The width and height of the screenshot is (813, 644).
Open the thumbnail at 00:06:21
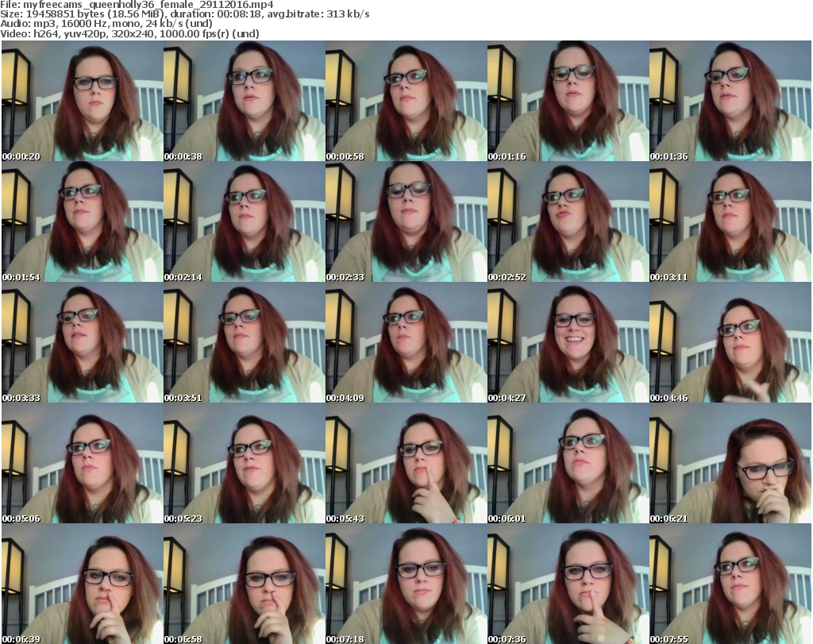[x=730, y=463]
